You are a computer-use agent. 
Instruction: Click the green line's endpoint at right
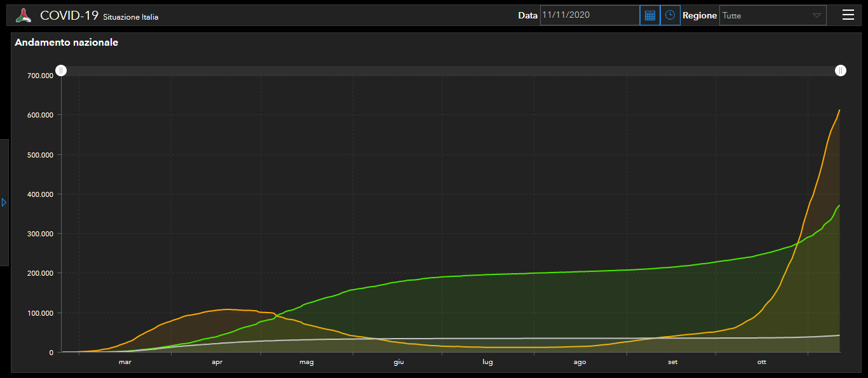pyautogui.click(x=839, y=205)
